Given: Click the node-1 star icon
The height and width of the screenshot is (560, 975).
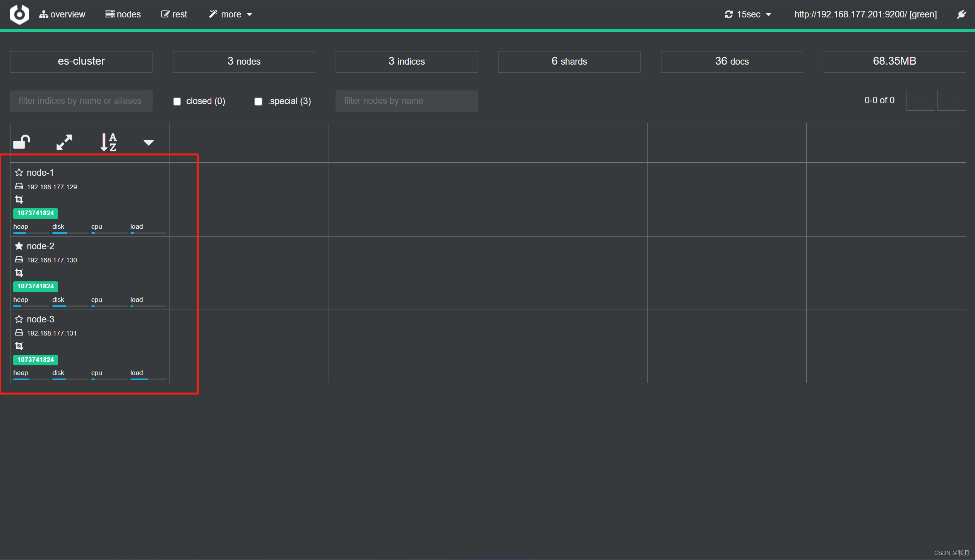Looking at the screenshot, I should pyautogui.click(x=18, y=173).
